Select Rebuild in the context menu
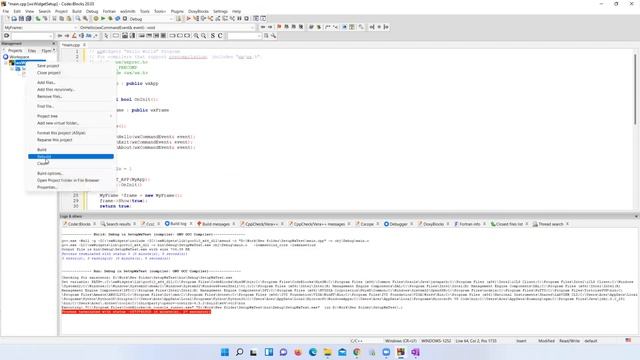 [71, 156]
